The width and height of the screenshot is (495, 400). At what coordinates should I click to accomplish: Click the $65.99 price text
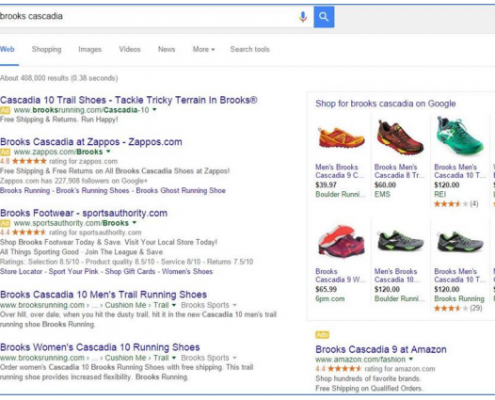pyautogui.click(x=326, y=289)
